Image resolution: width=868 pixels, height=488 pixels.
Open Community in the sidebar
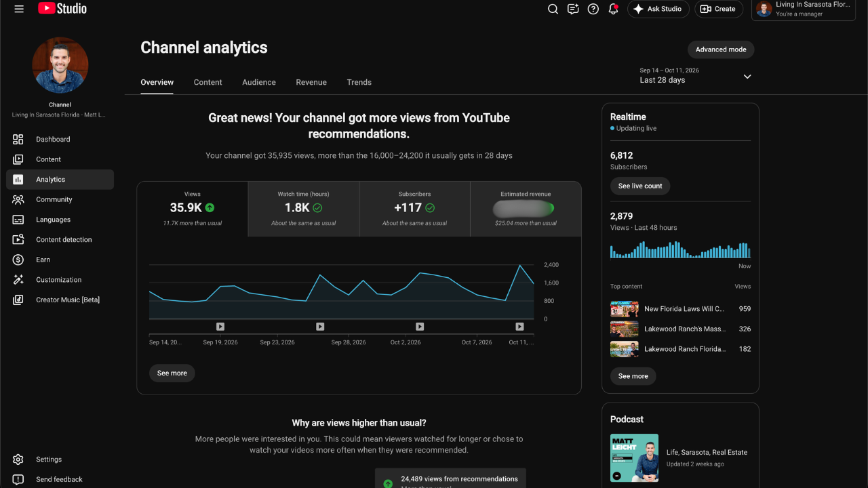[x=60, y=199]
